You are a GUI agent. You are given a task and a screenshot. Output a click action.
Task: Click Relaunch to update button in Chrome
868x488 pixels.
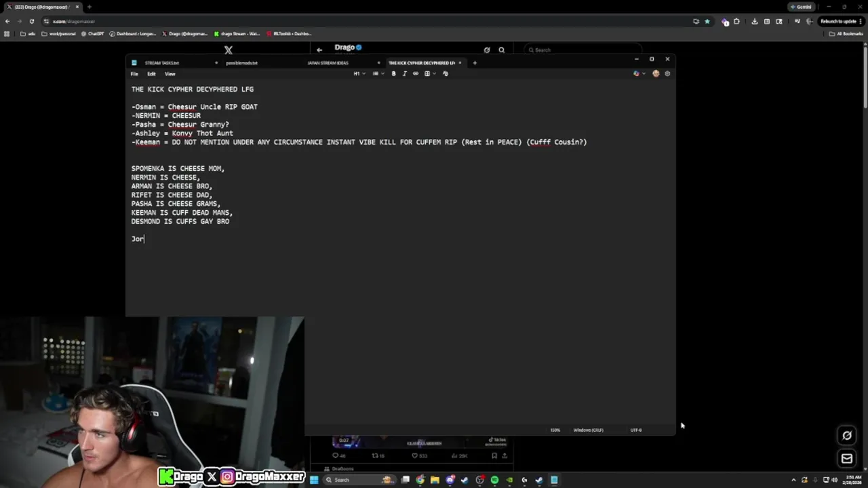pyautogui.click(x=841, y=21)
